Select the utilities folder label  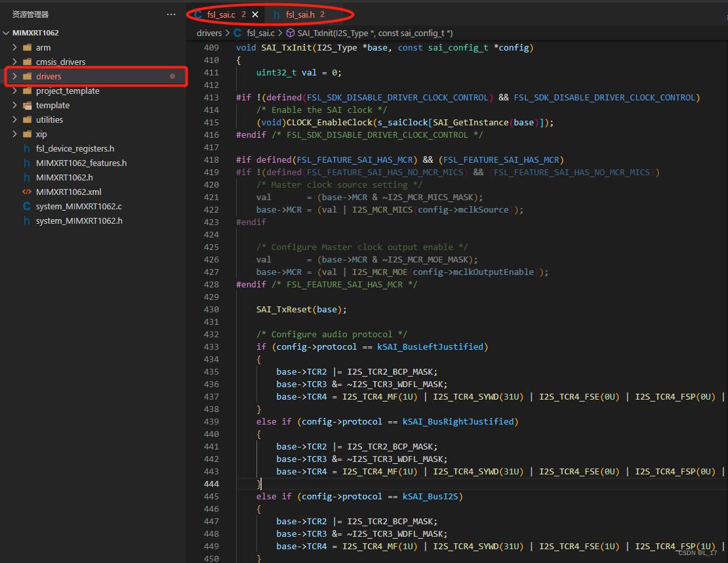tap(50, 119)
